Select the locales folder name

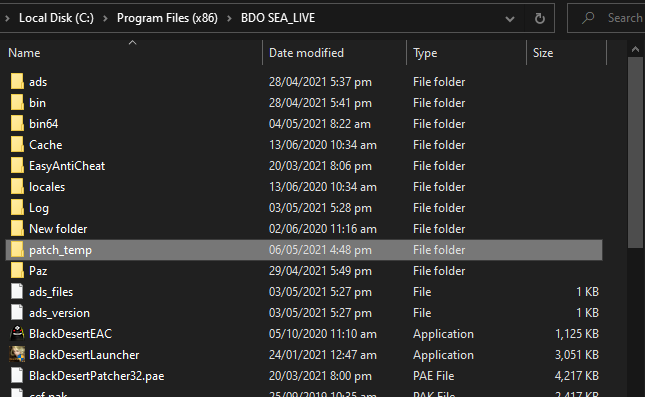coord(47,187)
